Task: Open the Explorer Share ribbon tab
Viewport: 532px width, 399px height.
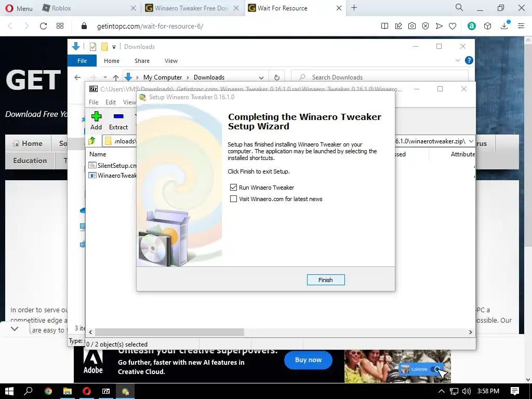Action: 142,61
